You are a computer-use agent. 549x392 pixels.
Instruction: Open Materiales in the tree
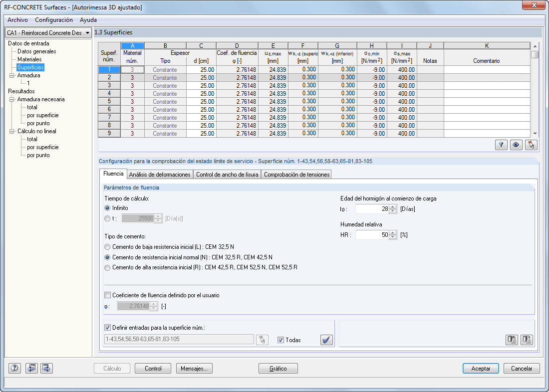pos(29,59)
